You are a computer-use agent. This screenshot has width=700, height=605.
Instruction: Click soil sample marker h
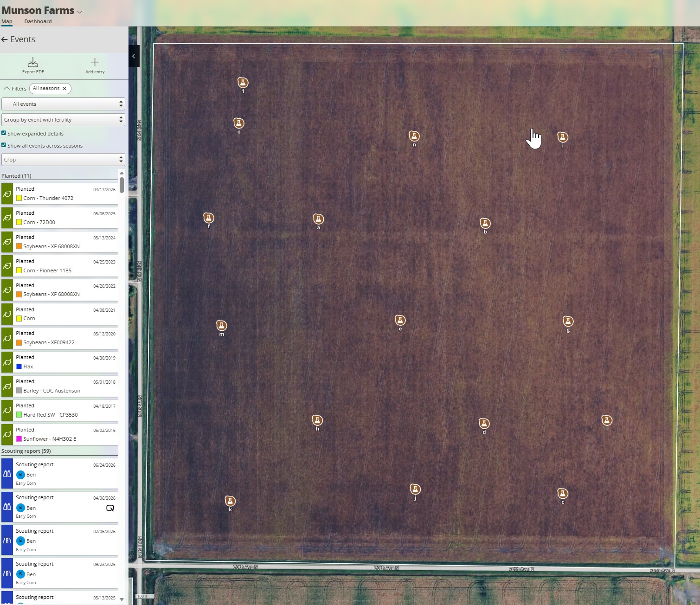(x=317, y=420)
